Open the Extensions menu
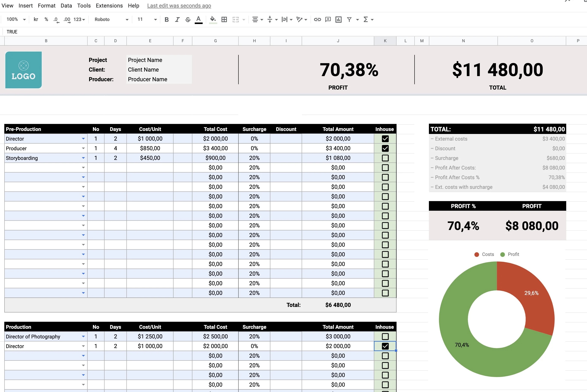The width and height of the screenshot is (587, 392). click(109, 6)
